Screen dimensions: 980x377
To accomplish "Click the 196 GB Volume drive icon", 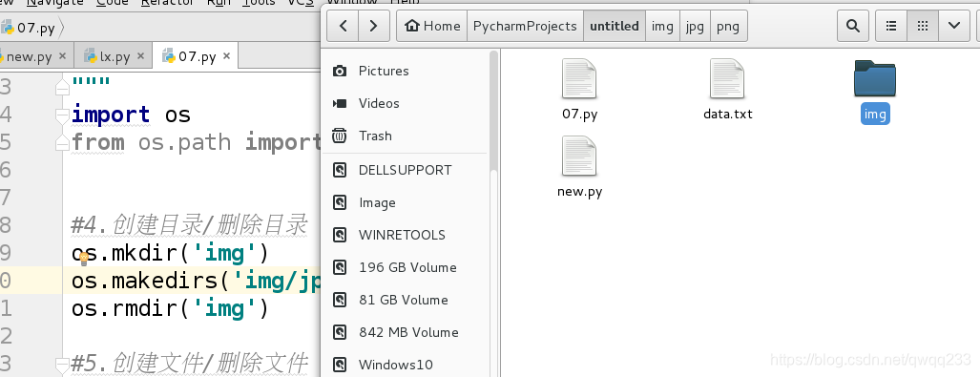I will click(340, 267).
